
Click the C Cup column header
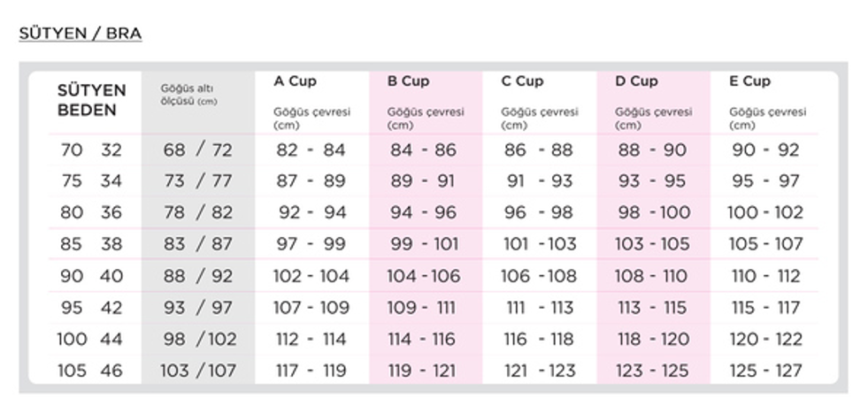click(523, 81)
